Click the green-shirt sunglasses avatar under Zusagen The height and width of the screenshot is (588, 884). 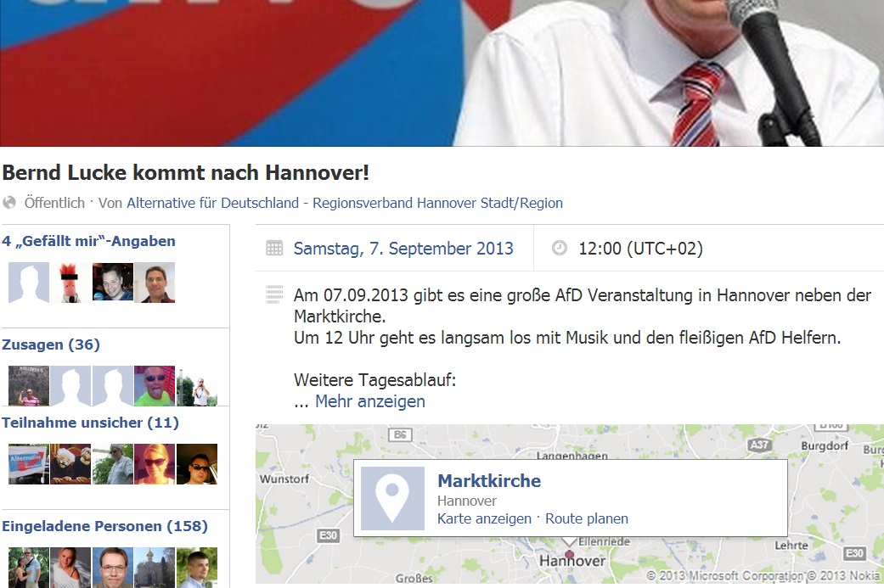click(x=155, y=386)
